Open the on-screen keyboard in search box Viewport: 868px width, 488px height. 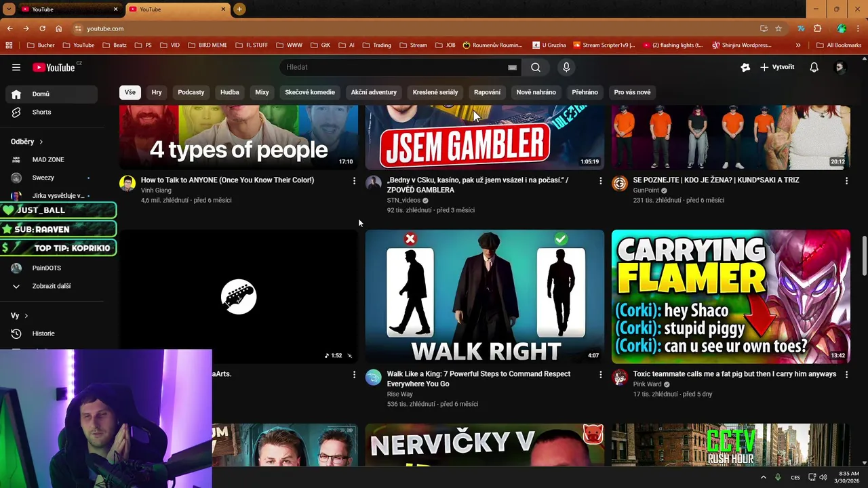click(x=512, y=67)
